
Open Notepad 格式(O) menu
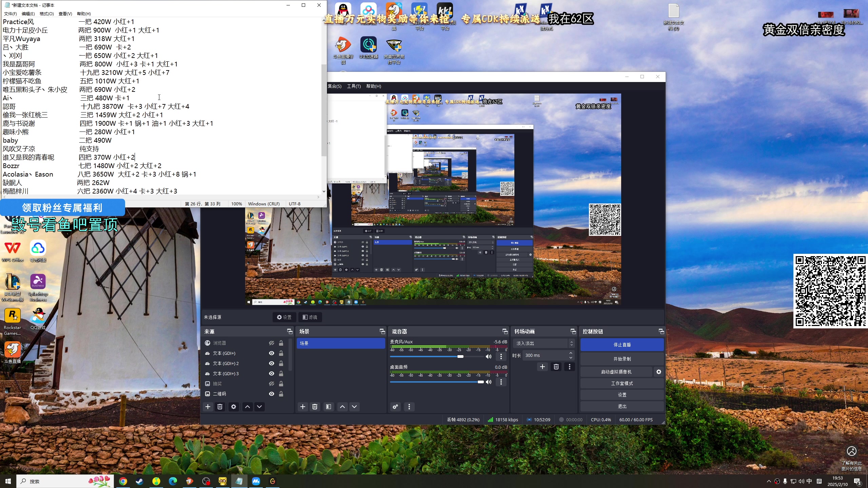pyautogui.click(x=47, y=14)
